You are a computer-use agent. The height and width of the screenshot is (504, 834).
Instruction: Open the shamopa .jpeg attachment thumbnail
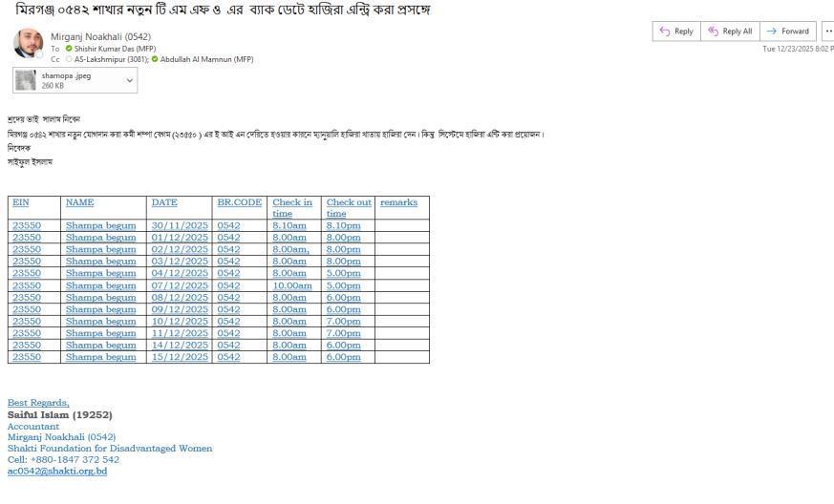[26, 80]
